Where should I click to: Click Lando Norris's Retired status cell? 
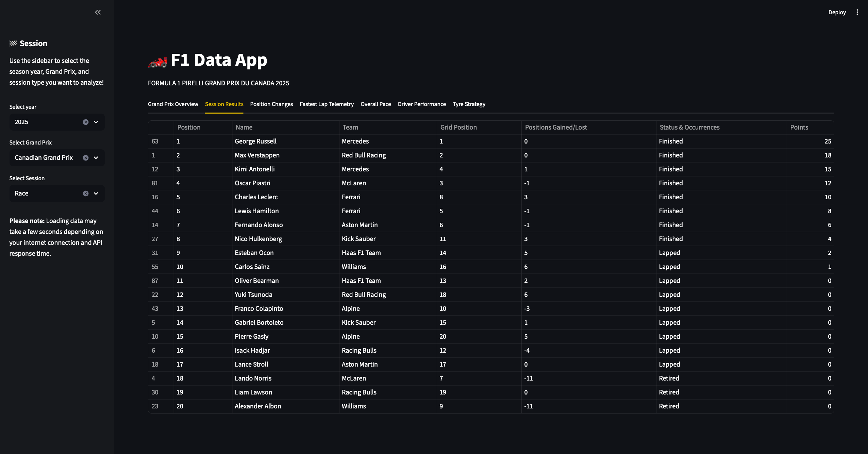721,378
